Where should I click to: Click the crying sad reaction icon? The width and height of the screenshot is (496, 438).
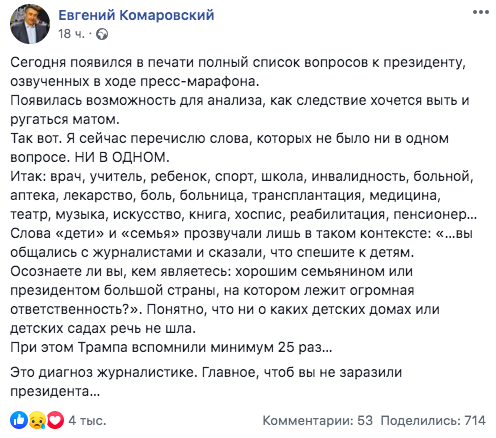(x=37, y=420)
